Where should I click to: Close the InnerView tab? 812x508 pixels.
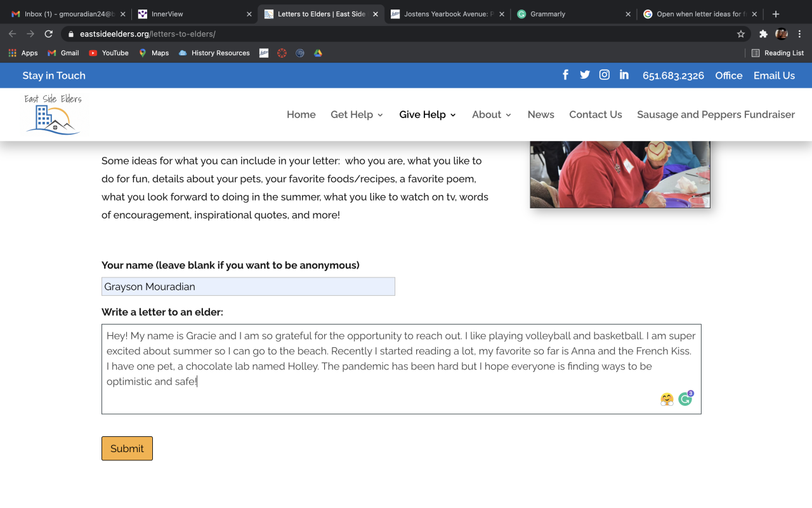click(x=249, y=14)
